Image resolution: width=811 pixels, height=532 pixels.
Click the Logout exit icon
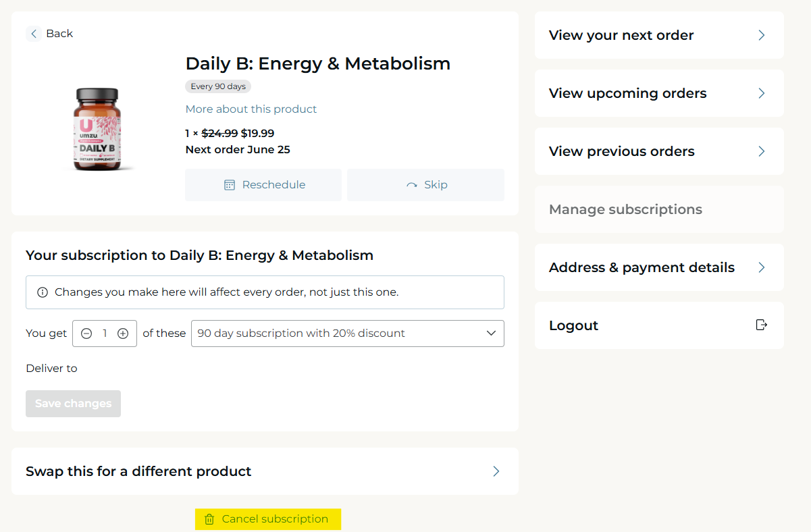[762, 325]
